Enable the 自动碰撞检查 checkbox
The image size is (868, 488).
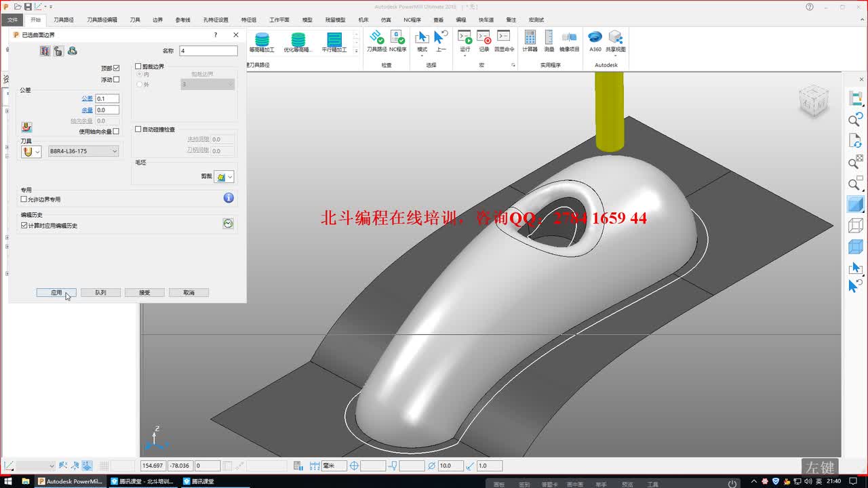tap(138, 129)
